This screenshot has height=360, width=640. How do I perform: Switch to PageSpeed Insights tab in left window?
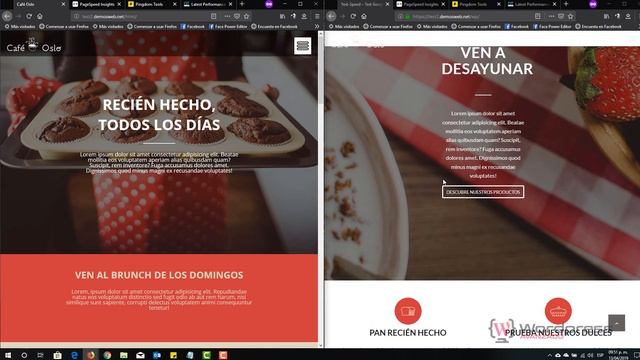pos(97,4)
